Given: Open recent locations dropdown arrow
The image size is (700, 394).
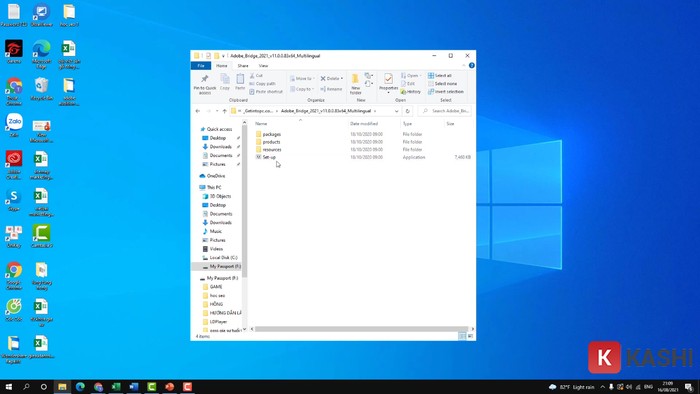Looking at the screenshot, I should tap(217, 111).
